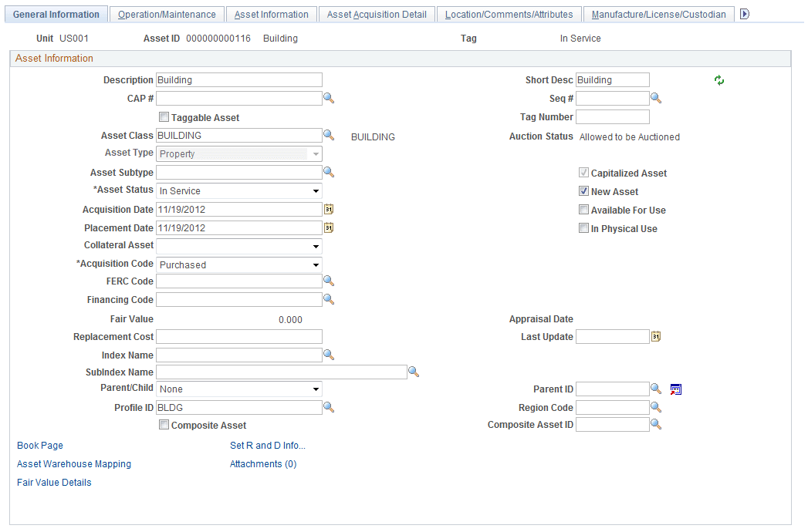Click the show-more-tabs arrow icon
The image size is (808, 532).
click(743, 13)
